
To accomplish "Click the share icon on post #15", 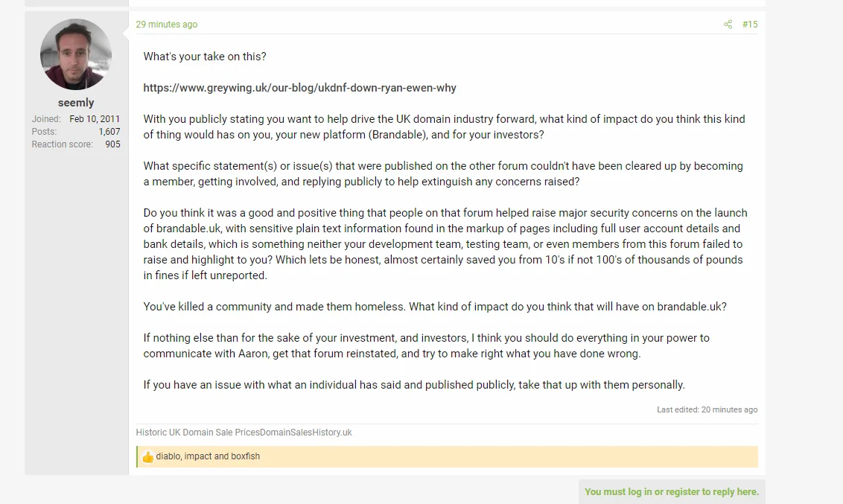I will [x=728, y=24].
